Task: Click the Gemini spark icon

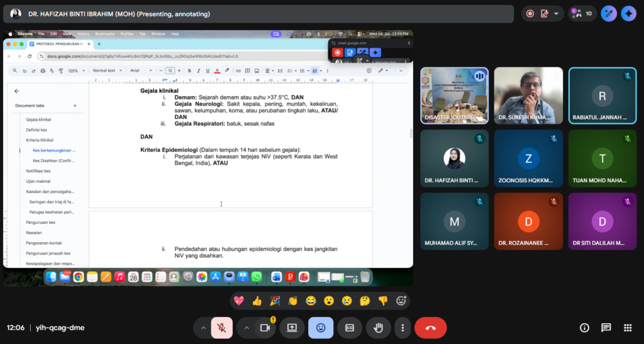Action: (x=628, y=13)
